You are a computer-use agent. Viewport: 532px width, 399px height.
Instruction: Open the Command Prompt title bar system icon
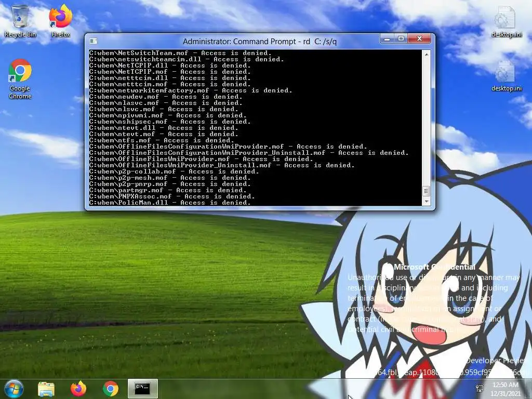(94, 42)
